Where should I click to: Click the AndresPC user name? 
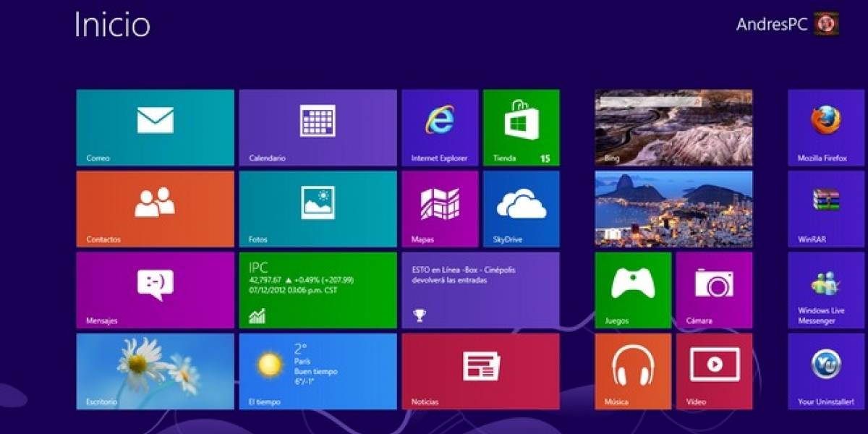click(x=772, y=24)
